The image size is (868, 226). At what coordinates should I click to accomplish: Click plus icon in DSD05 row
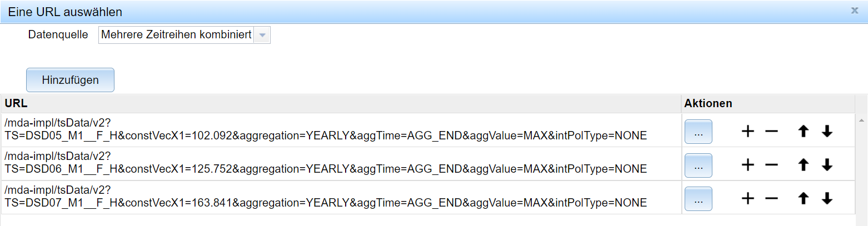[x=748, y=132]
